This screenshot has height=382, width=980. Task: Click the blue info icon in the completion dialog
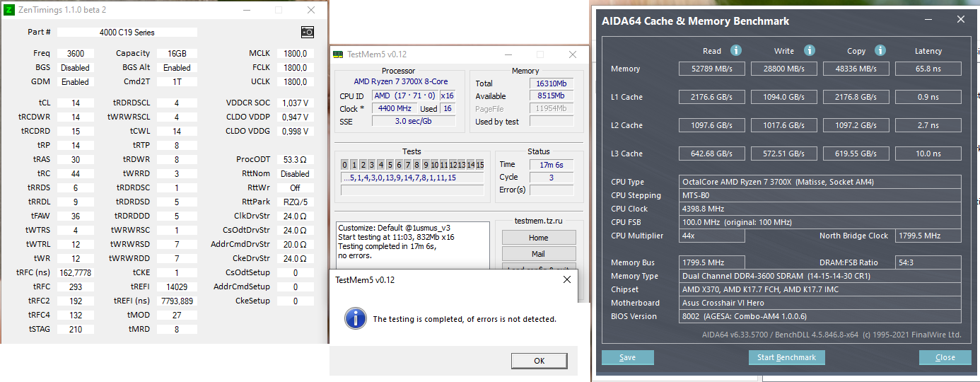[x=355, y=318]
